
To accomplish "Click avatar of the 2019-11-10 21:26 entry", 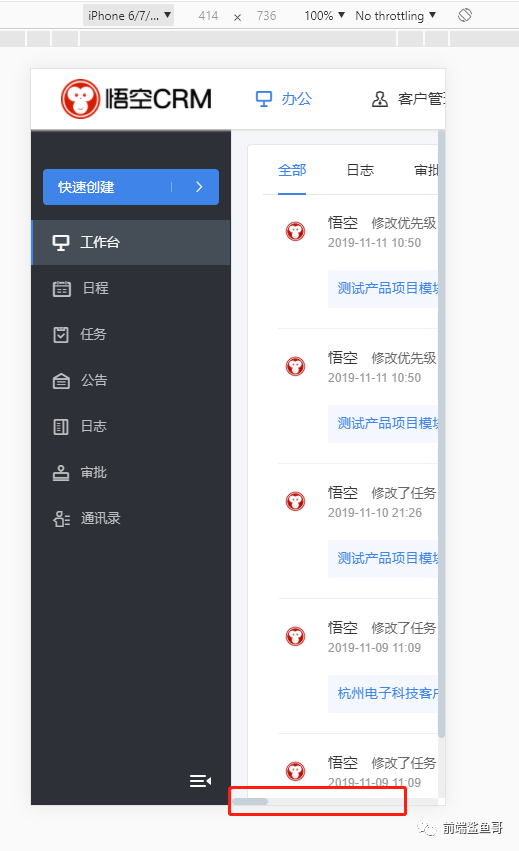I will [295, 501].
